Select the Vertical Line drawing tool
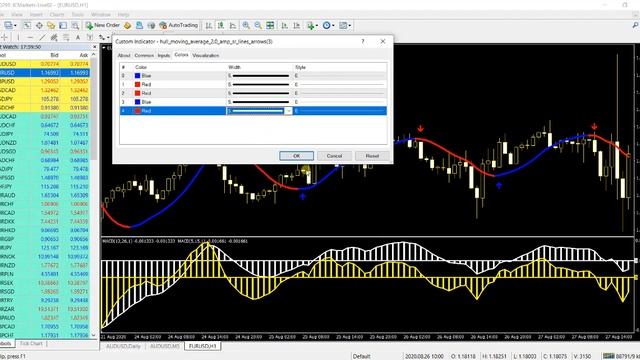The height and width of the screenshot is (360, 640). tap(18, 37)
